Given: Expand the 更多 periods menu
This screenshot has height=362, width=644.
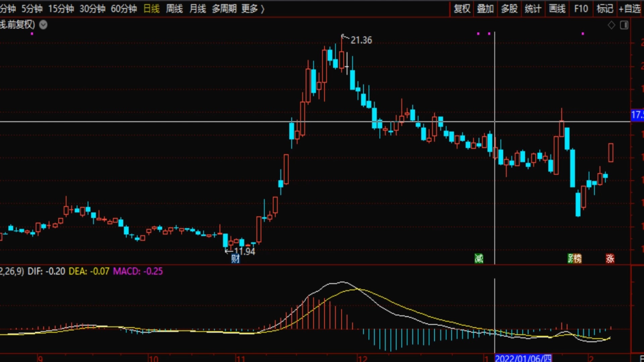Looking at the screenshot, I should tap(253, 9).
